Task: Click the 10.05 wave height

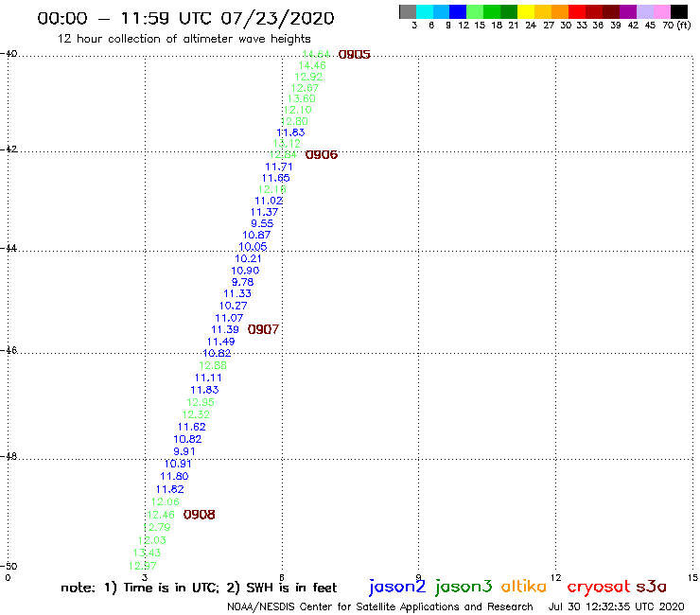Action: pos(253,247)
